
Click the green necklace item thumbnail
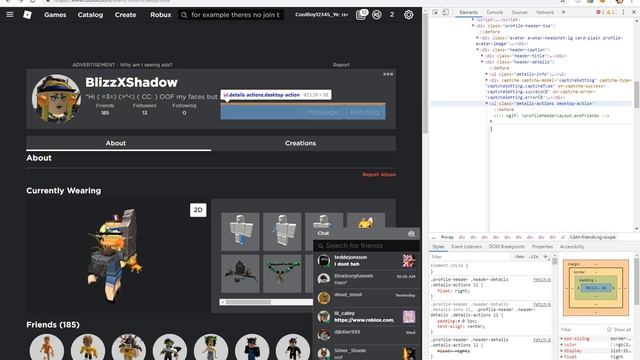282,273
